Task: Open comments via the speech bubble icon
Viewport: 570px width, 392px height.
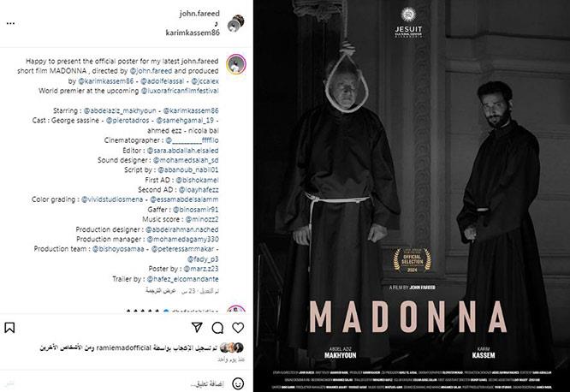Action: [217, 328]
